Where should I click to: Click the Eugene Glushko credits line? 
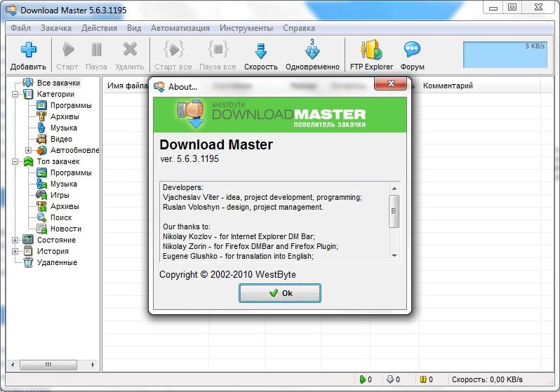[238, 256]
